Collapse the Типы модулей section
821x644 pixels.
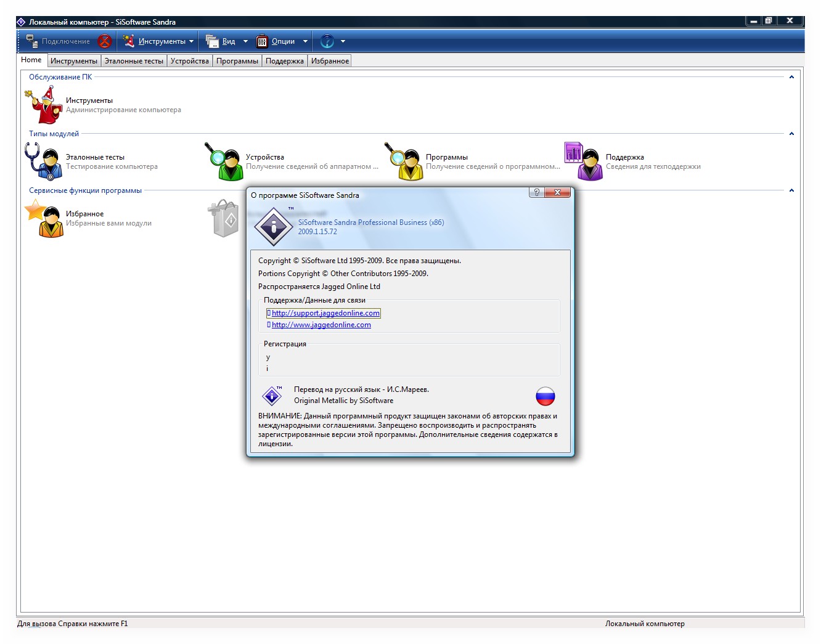click(x=791, y=134)
